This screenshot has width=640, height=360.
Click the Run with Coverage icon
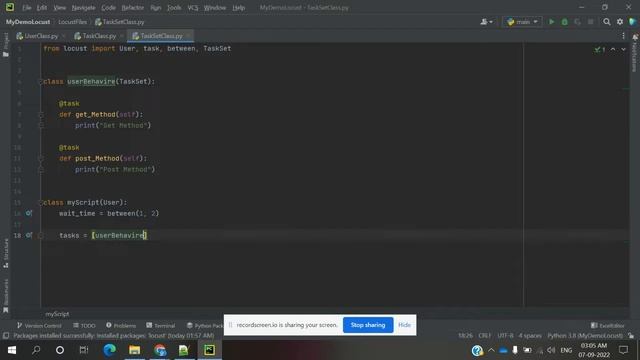[x=577, y=22]
